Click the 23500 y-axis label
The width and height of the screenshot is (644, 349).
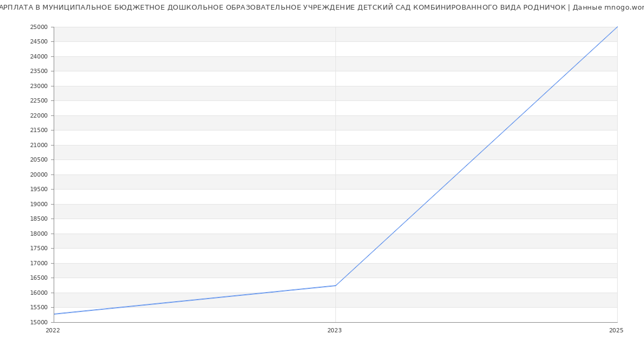coord(39,71)
